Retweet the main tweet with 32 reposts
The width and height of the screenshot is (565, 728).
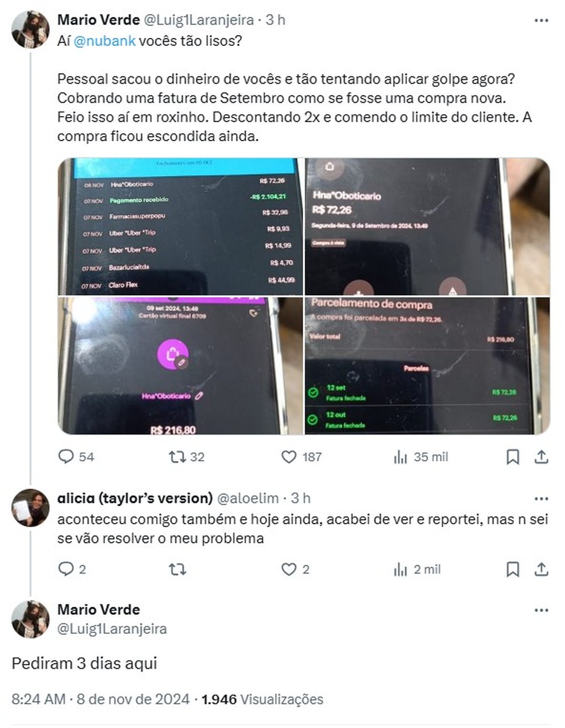pos(187,457)
